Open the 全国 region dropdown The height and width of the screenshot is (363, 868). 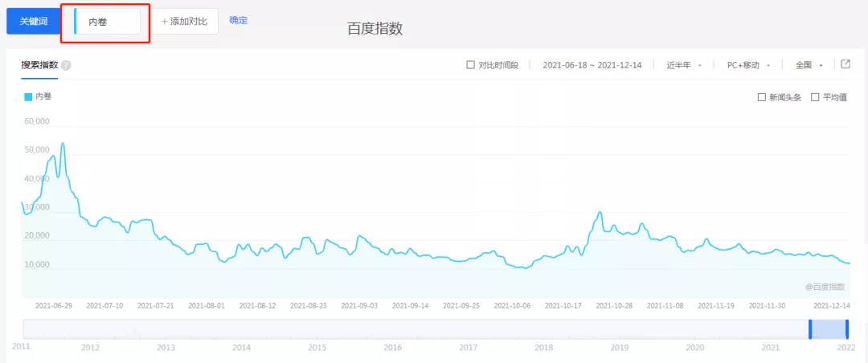[x=809, y=65]
